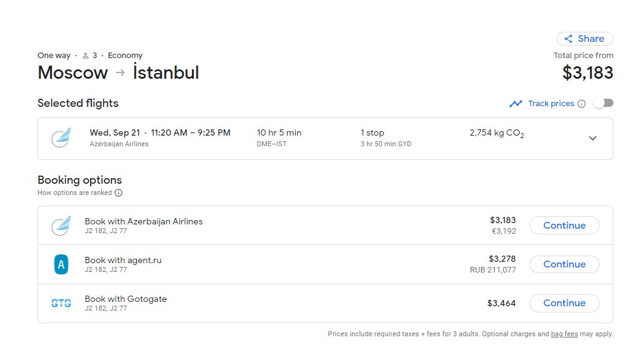Click the Azerbaijan Airlines logo in booking options
This screenshot has height=350, width=644.
(x=61, y=226)
